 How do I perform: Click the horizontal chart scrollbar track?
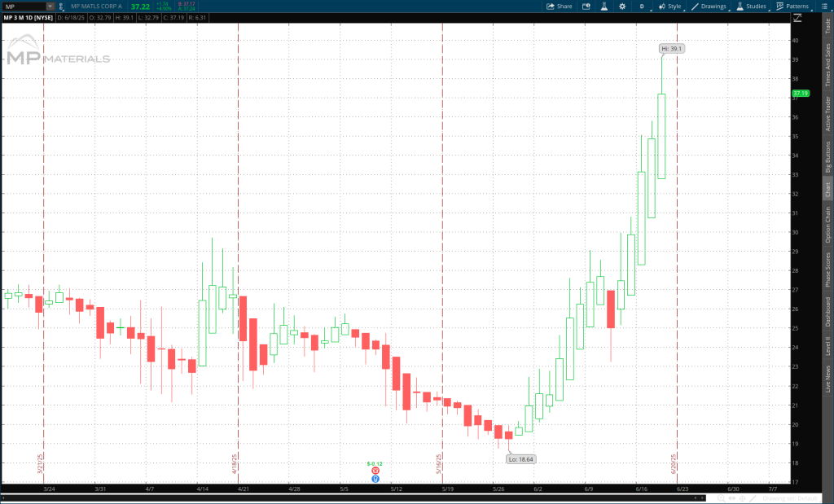tap(353, 498)
